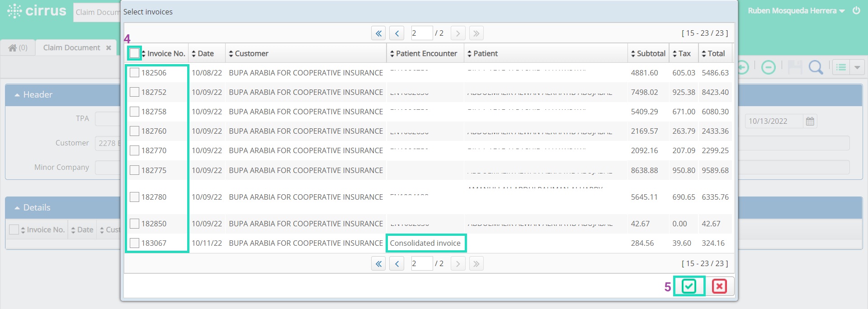This screenshot has width=868, height=309.
Task: Select invoice 182506 checkbox
Action: pyautogui.click(x=134, y=73)
